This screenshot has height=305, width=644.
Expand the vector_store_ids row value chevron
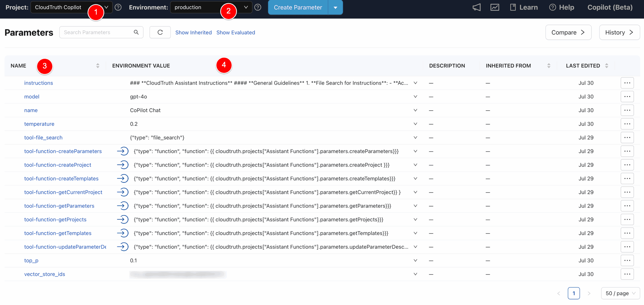click(x=415, y=274)
